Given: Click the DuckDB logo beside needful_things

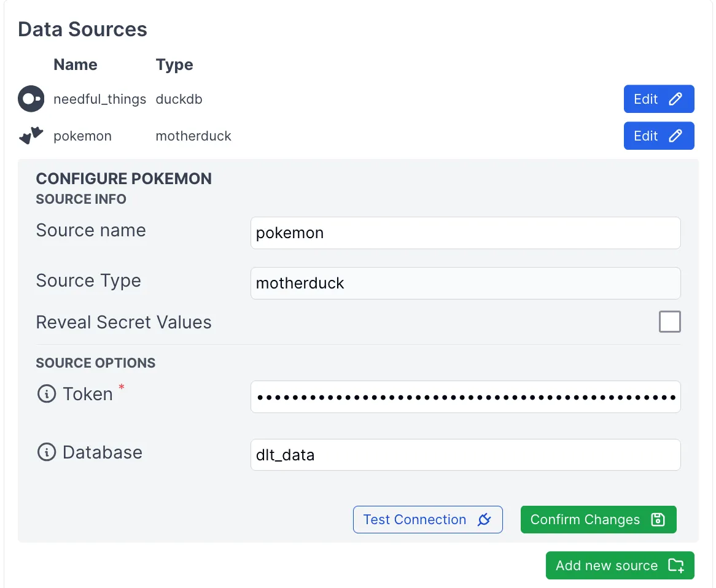Looking at the screenshot, I should (x=31, y=99).
